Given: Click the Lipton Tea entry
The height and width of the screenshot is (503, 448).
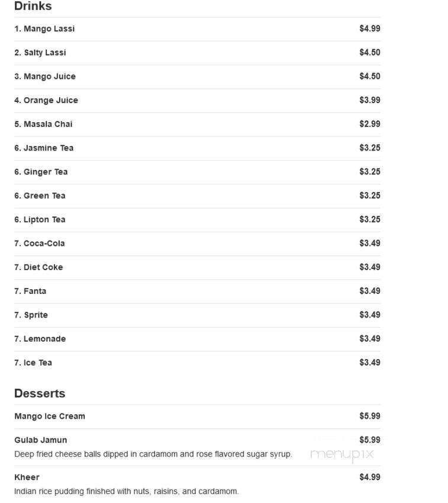Looking at the screenshot, I should click(x=197, y=220).
